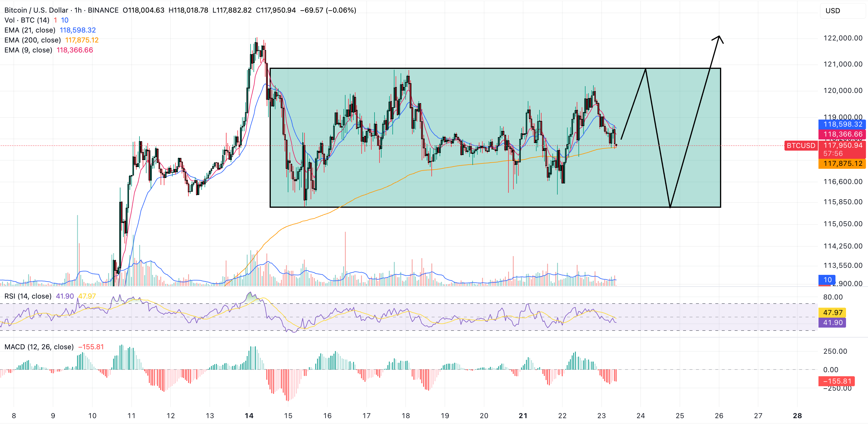Viewport: 868px width, 424px height.
Task: Select the EMA (200, close) legend
Action: pyautogui.click(x=32, y=40)
